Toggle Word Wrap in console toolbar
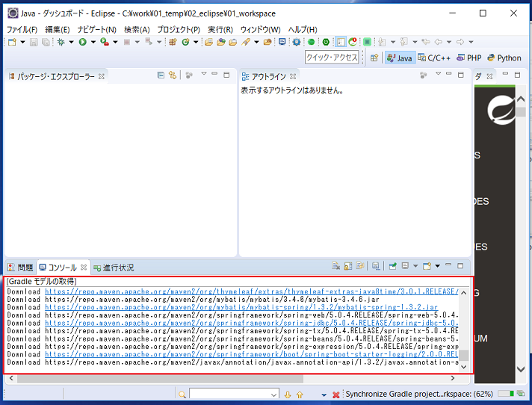The height and width of the screenshot is (405, 532). [x=360, y=266]
